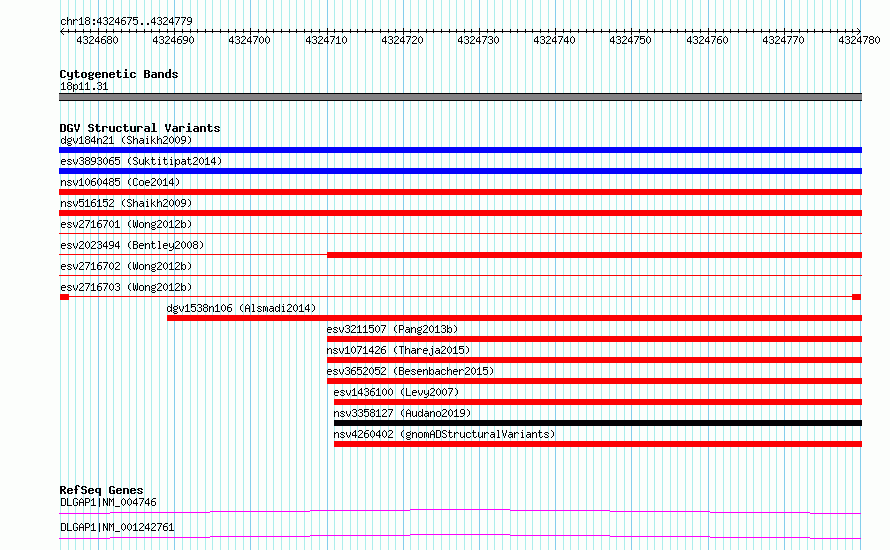Select the red nsv1060485 variant bar
Image resolution: width=890 pixels, height=550 pixels.
pyautogui.click(x=460, y=192)
